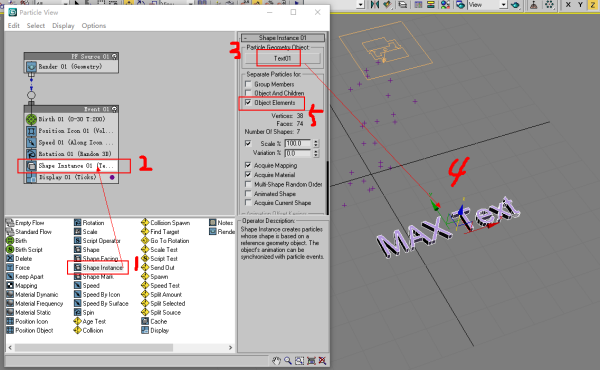The width and height of the screenshot is (600, 370).
Task: Toggle Event 01 lightbulb icon
Action: (x=114, y=109)
